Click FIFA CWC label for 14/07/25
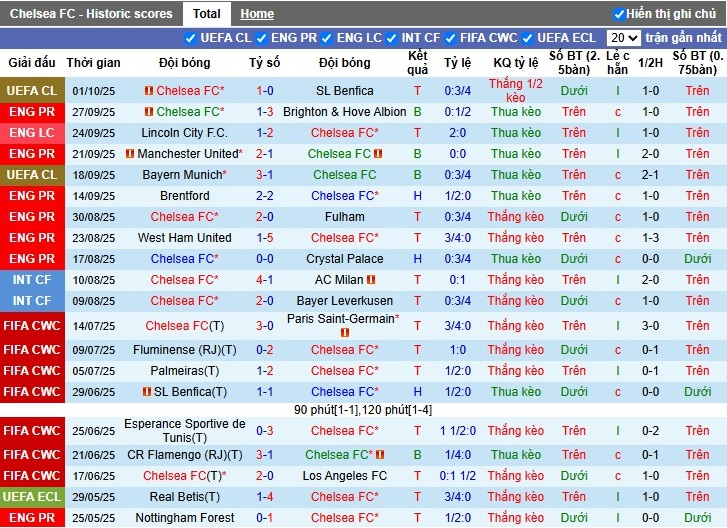The image size is (727, 528). click(x=32, y=326)
